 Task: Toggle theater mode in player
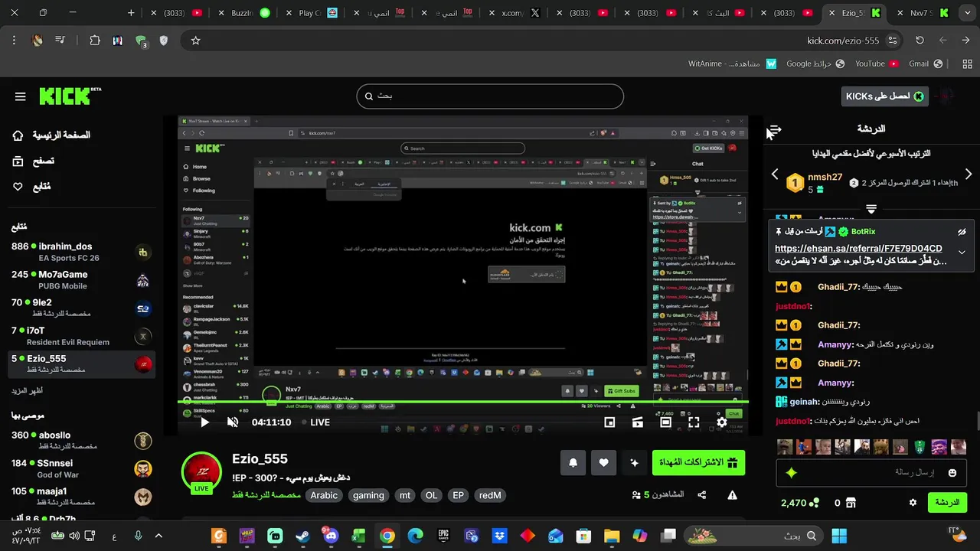point(665,422)
